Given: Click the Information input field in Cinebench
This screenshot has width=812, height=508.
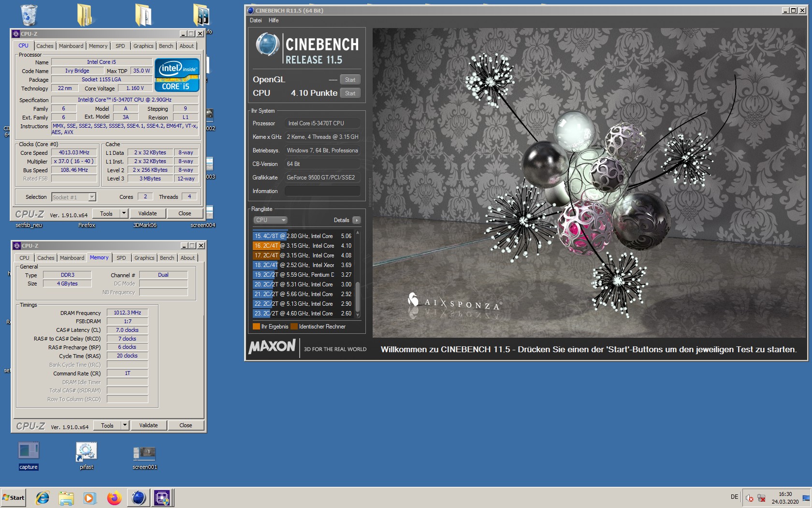Looking at the screenshot, I should click(x=322, y=191).
